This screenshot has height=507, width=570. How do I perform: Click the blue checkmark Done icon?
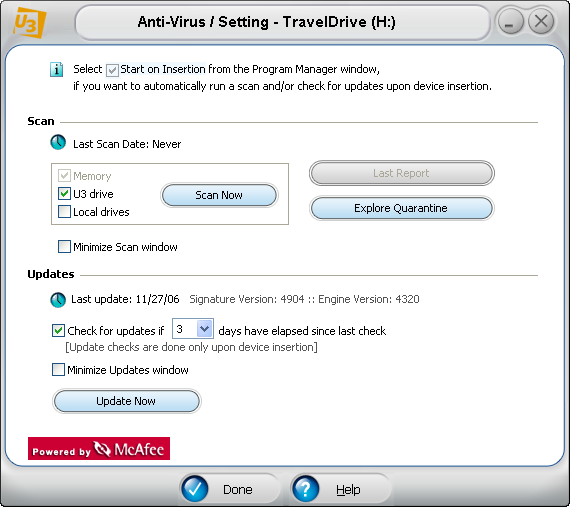tap(195, 489)
